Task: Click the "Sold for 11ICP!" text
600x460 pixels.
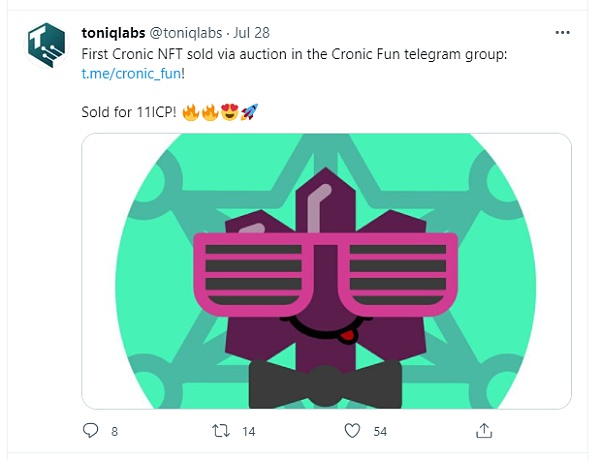Action: pos(127,111)
